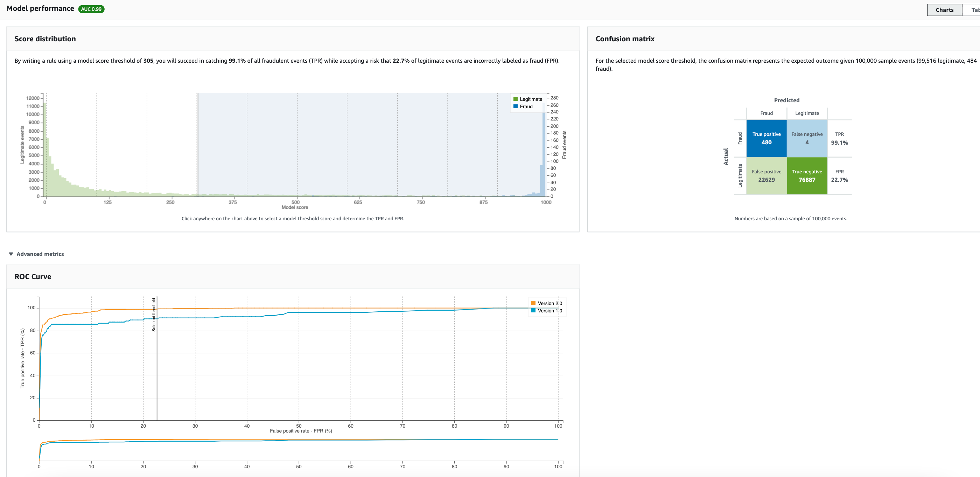Click the ROC Curve panel heading
The height and width of the screenshot is (477, 980).
pos(33,277)
